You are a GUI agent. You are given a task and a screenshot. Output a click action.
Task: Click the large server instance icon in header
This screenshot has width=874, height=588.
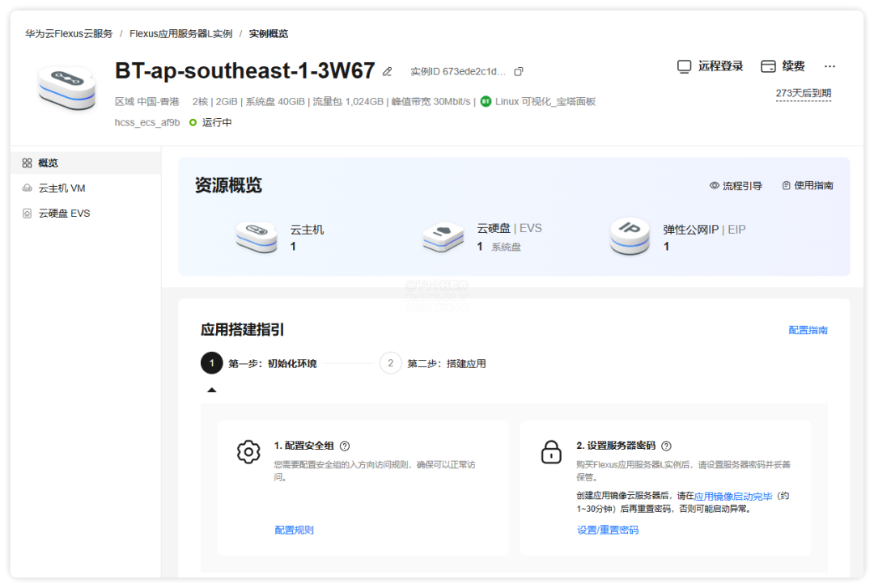[x=67, y=88]
